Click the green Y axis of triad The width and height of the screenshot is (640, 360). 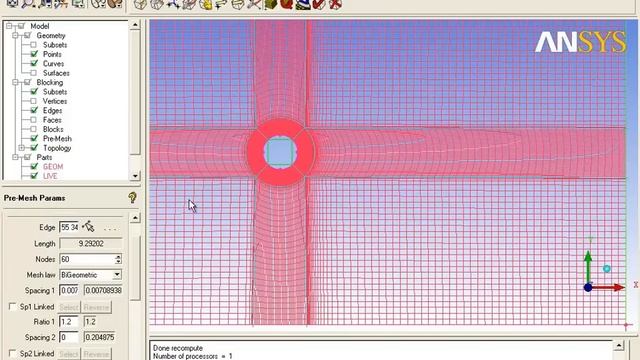(588, 267)
